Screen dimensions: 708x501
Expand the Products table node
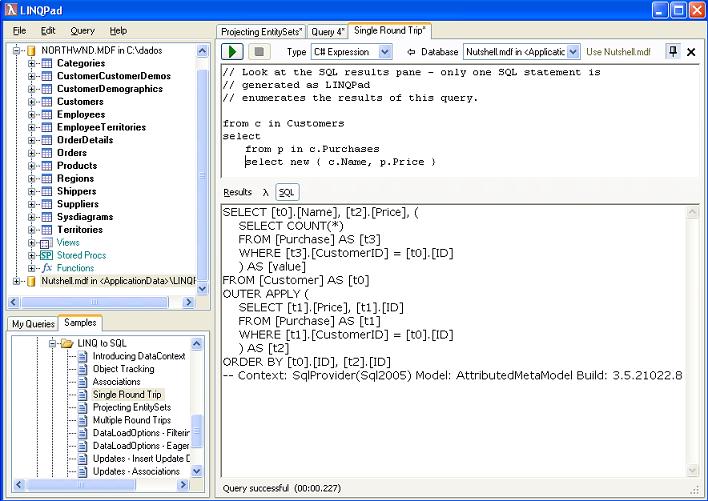pyautogui.click(x=32, y=166)
